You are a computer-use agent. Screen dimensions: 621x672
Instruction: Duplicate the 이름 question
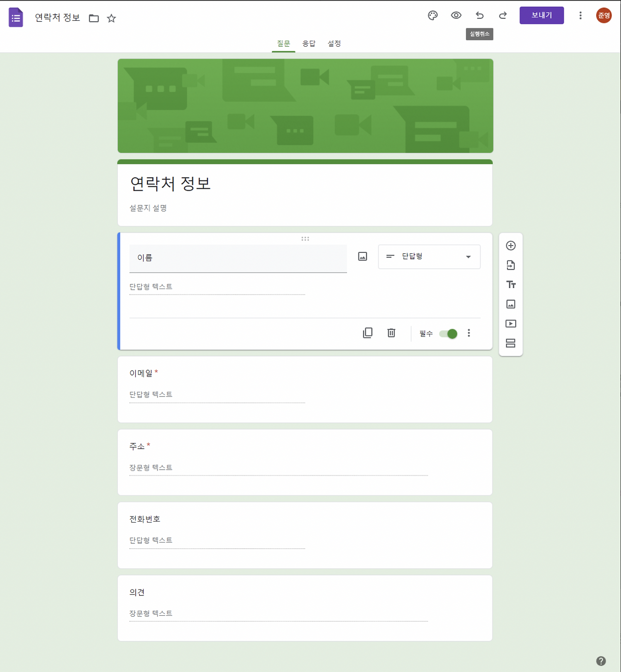pyautogui.click(x=367, y=333)
